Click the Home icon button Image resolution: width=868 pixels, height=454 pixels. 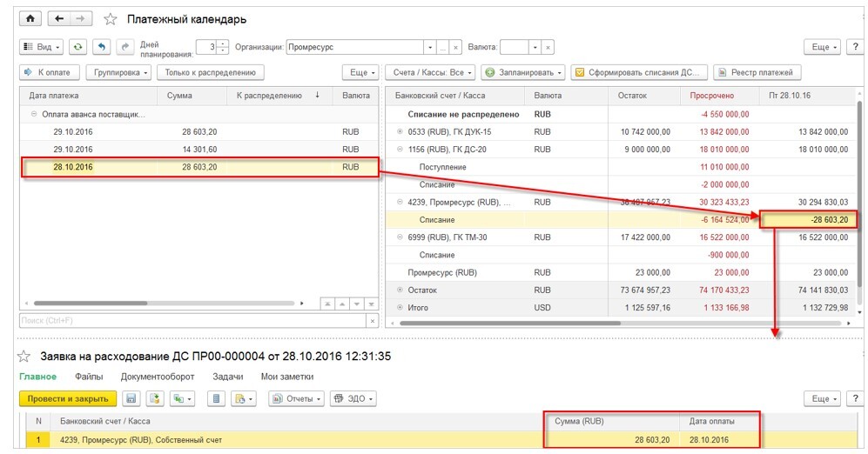30,19
